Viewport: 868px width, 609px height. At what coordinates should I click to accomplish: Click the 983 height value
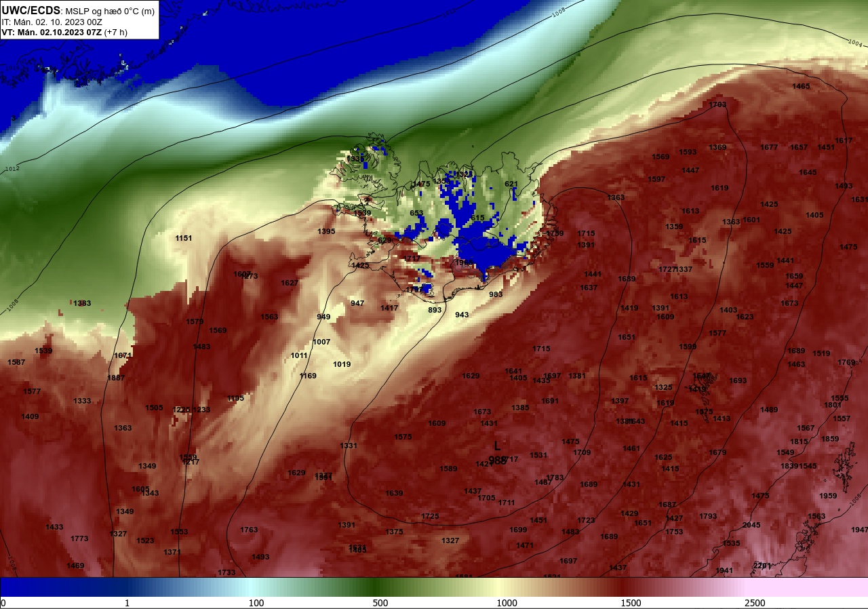coord(496,294)
